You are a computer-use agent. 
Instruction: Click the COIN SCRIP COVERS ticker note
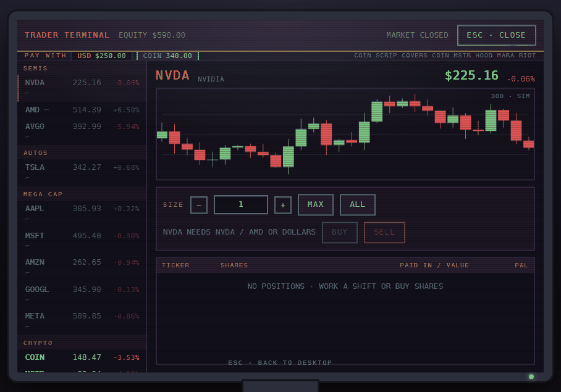coord(445,56)
